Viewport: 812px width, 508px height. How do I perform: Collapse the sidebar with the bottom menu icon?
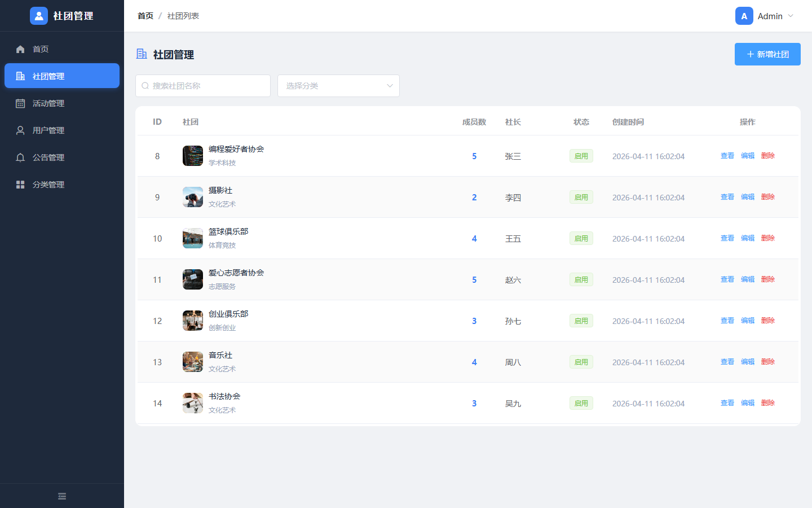(62, 496)
